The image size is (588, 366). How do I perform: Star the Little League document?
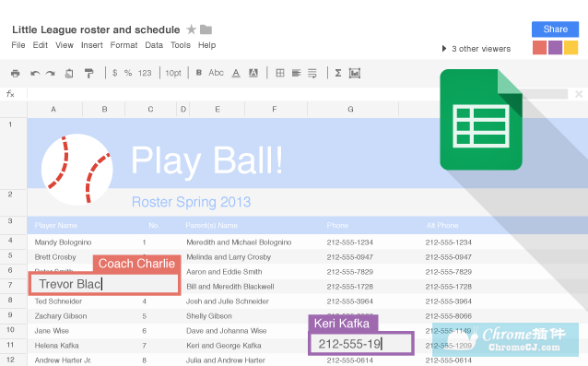[192, 30]
